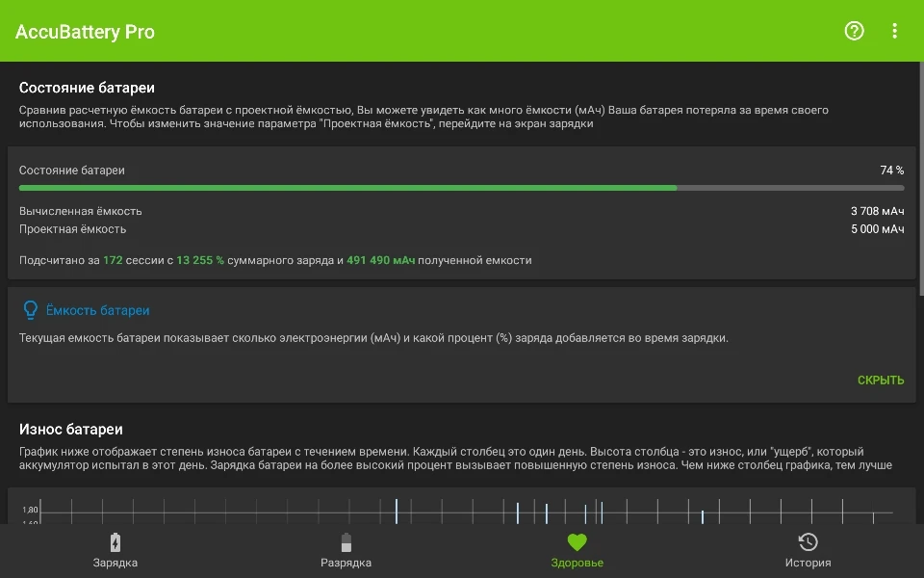Click the 1,80 axis label on wear chart
Screen dimensions: 924x578
tap(30, 510)
